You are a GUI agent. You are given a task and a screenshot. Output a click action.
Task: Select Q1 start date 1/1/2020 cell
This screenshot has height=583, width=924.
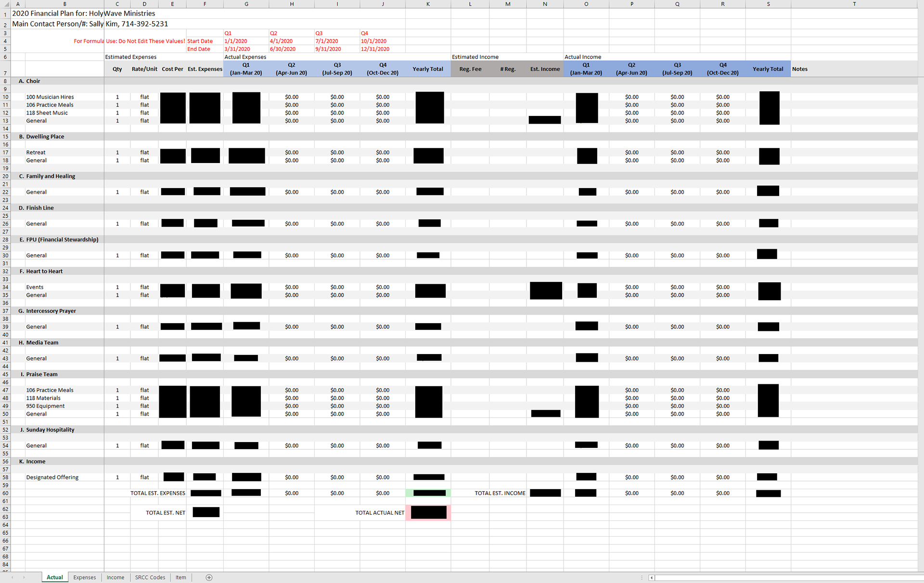236,41
